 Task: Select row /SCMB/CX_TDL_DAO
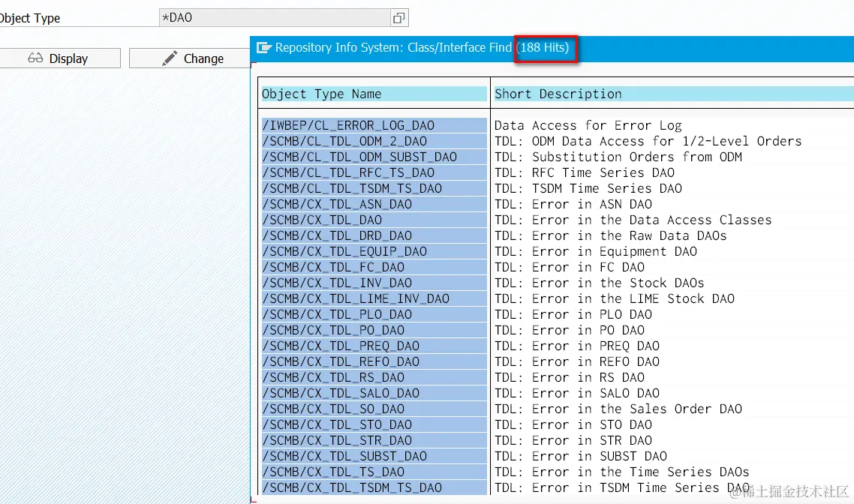374,220
